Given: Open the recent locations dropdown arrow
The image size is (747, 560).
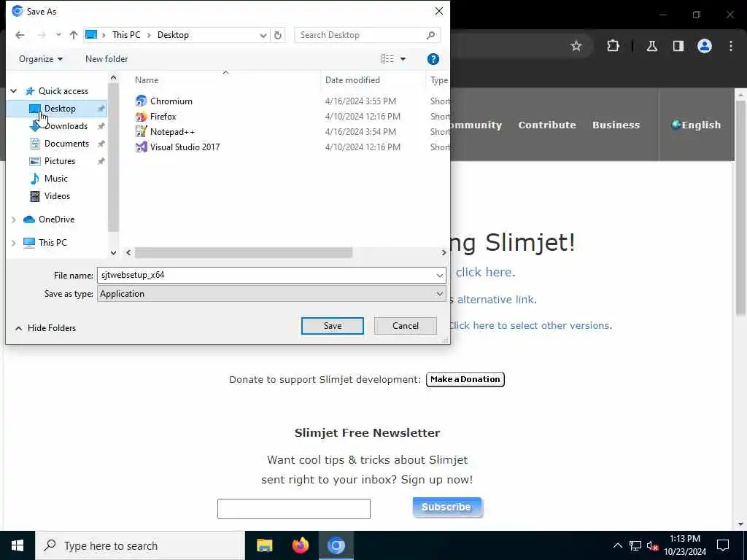Looking at the screenshot, I should [58, 35].
